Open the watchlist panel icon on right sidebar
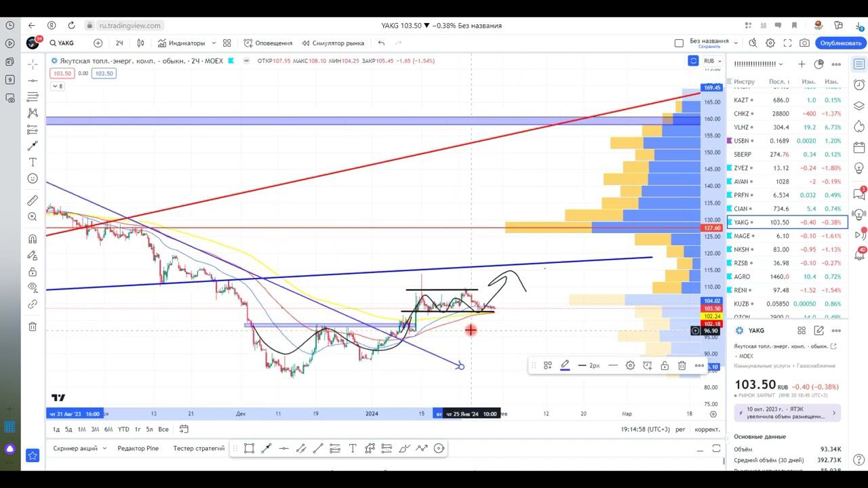The width and height of the screenshot is (868, 488). [x=859, y=64]
